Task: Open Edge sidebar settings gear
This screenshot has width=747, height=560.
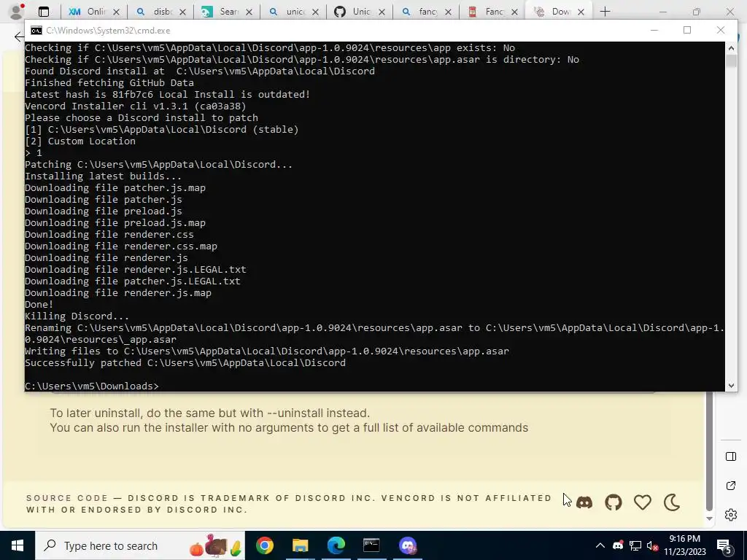Action: click(731, 515)
